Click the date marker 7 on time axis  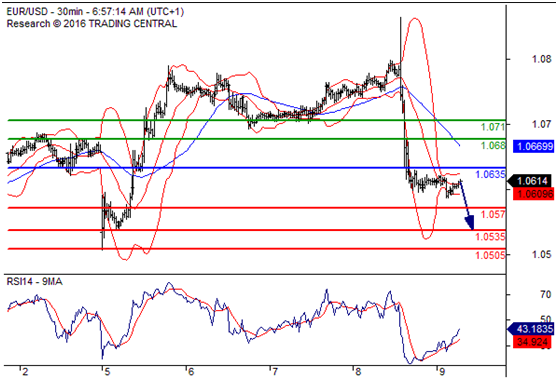(x=274, y=372)
